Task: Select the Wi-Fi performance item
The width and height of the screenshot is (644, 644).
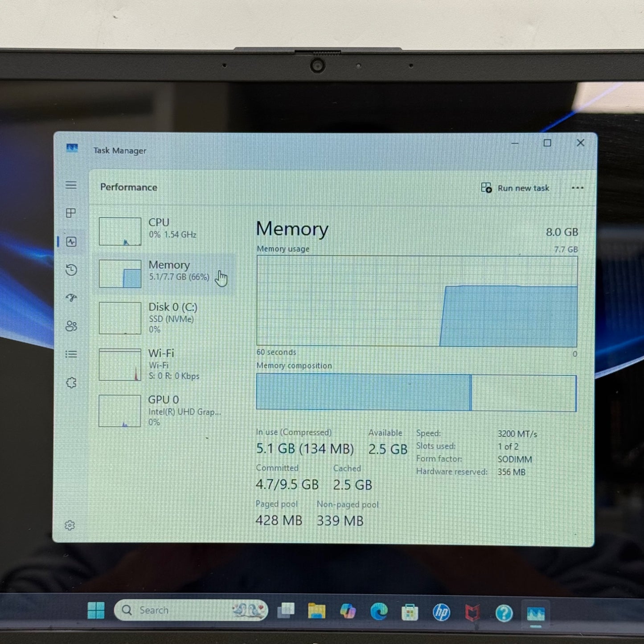Action: pyautogui.click(x=165, y=364)
